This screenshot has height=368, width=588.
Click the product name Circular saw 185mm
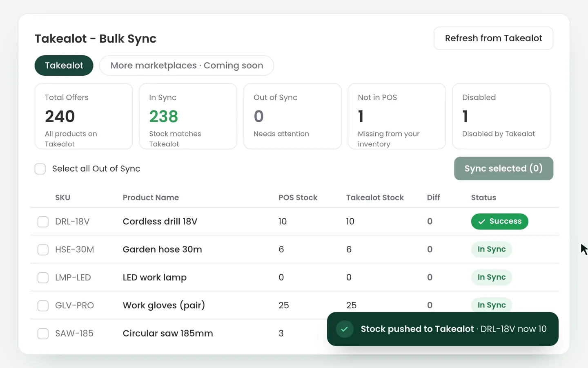click(x=168, y=334)
